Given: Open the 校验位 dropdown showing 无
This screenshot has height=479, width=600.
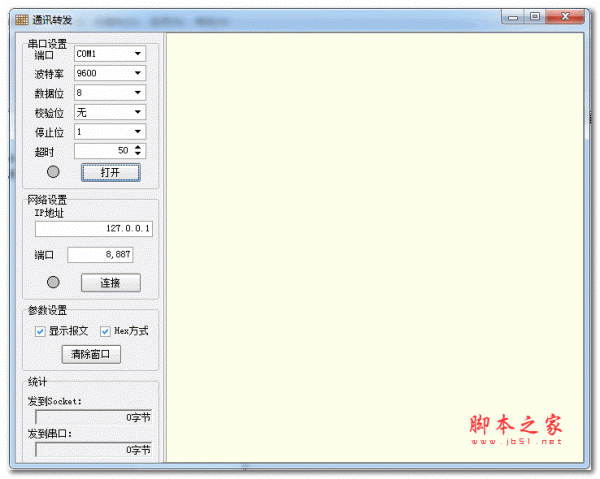Looking at the screenshot, I should [110, 112].
